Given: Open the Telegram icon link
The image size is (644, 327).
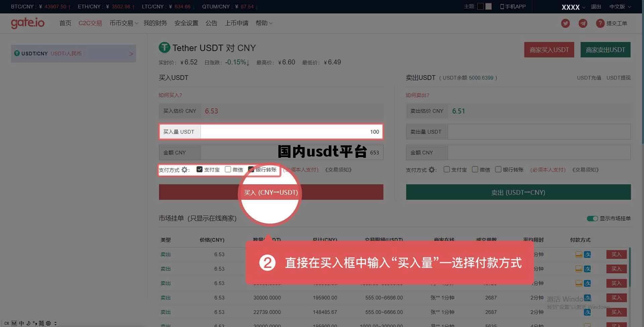Looking at the screenshot, I should (583, 23).
